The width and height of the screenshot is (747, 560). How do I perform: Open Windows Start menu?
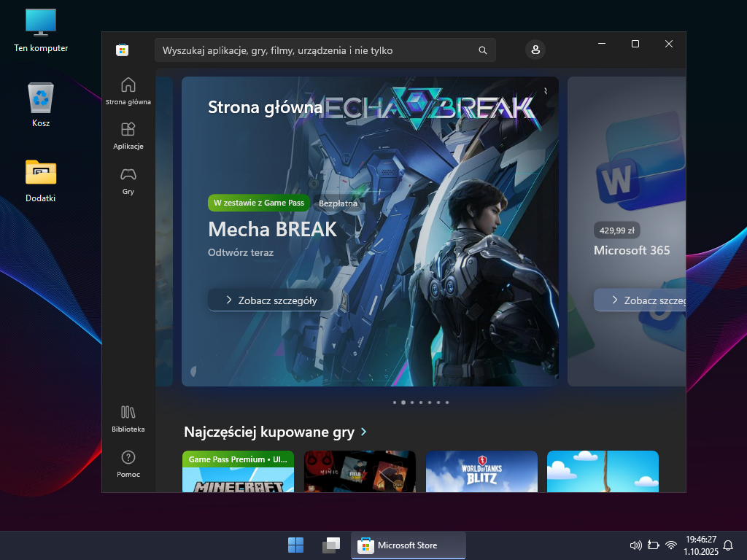(295, 545)
